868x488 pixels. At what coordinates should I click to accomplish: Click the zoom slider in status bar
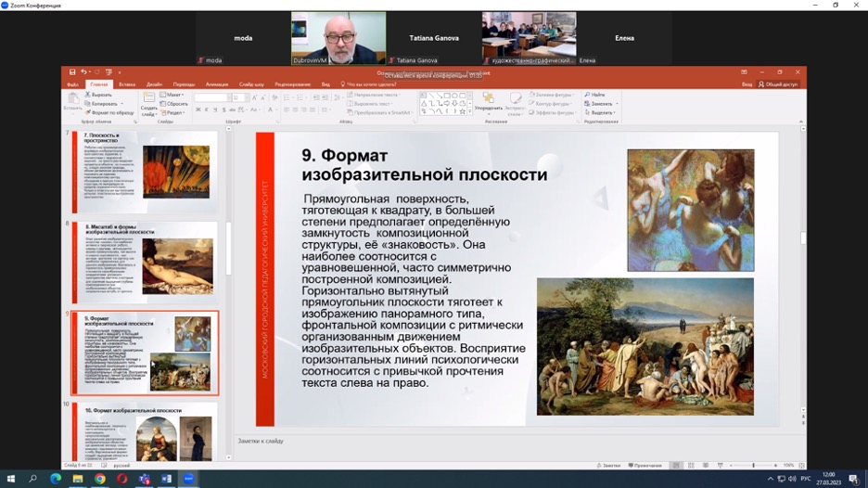[x=753, y=465]
